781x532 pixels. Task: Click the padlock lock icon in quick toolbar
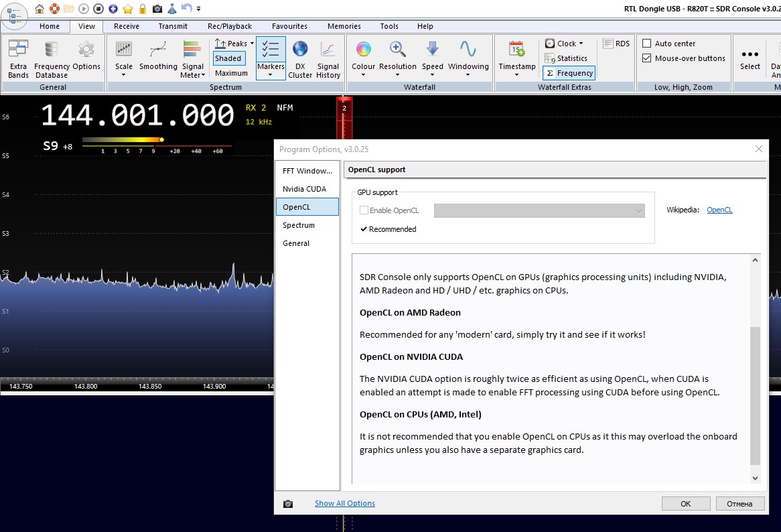(143, 9)
